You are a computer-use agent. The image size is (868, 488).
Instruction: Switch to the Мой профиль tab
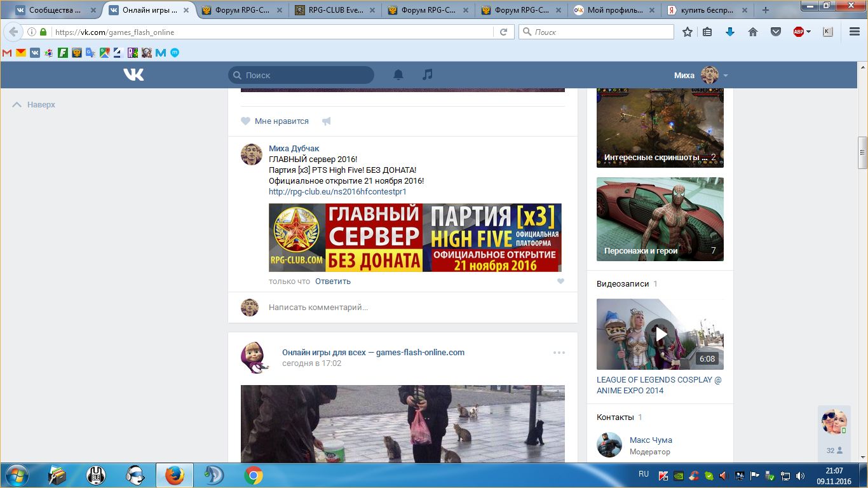click(614, 10)
